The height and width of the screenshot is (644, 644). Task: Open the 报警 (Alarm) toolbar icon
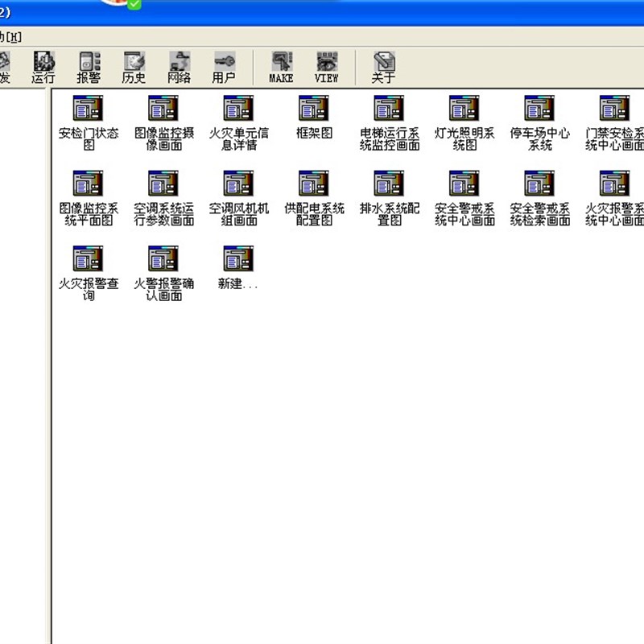pos(89,68)
